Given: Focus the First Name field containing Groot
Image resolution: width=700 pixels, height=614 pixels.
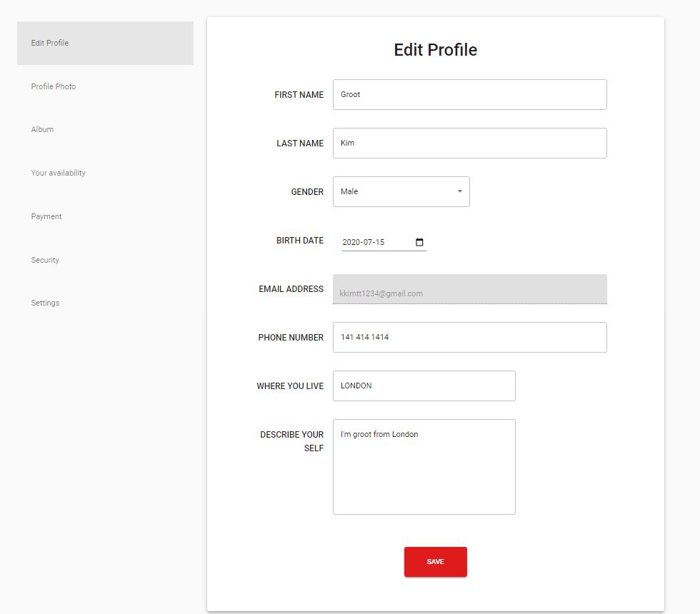Looking at the screenshot, I should (470, 94).
